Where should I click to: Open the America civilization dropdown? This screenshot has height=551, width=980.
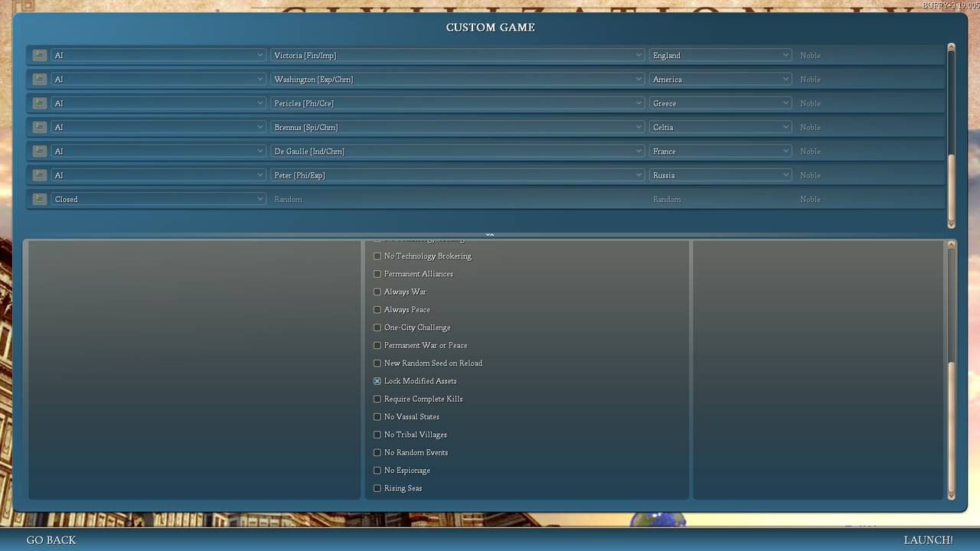(x=720, y=79)
